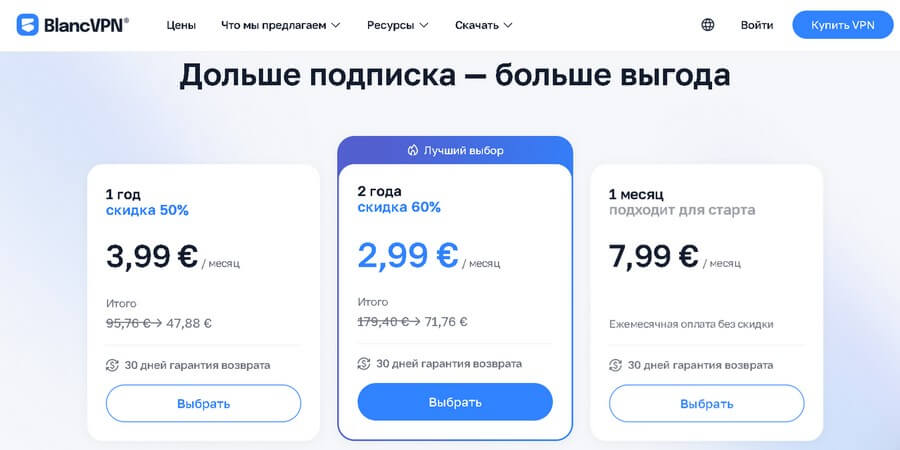Expand the Скачать dropdown chevron
The height and width of the screenshot is (450, 900).
508,25
